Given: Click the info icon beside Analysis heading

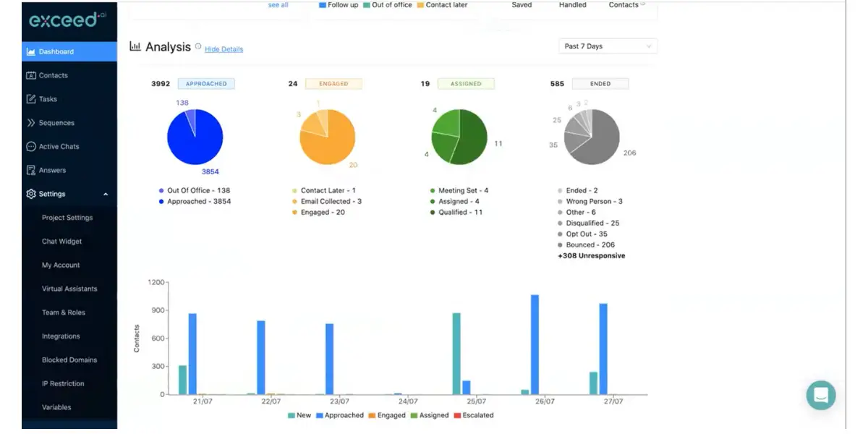Looking at the screenshot, I should tap(198, 46).
